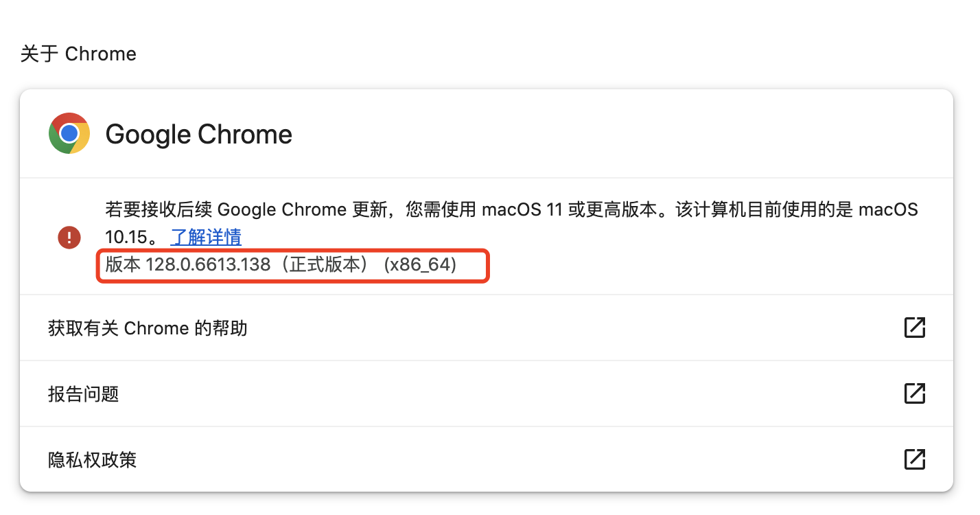The width and height of the screenshot is (980, 515).
Task: Open 获取有关 Chrome 的帮助 row
Action: 148,328
